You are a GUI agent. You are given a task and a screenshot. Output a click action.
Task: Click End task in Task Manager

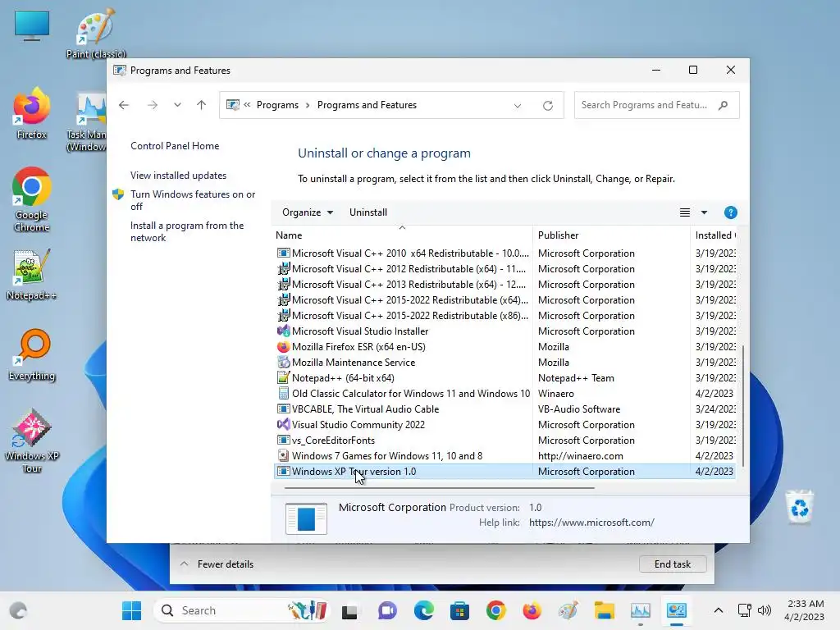pyautogui.click(x=673, y=564)
